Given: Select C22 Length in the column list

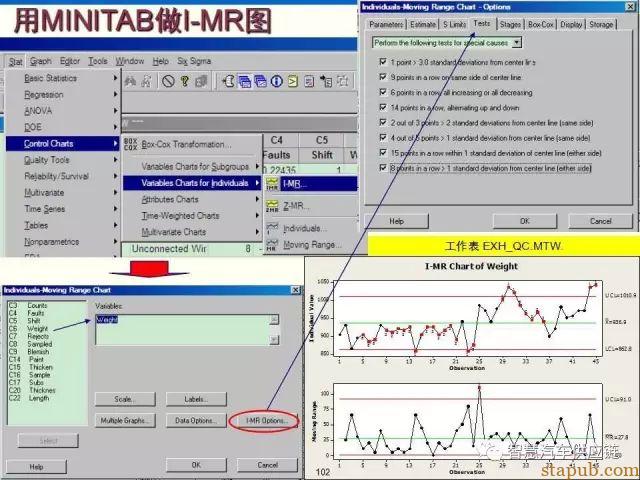Looking at the screenshot, I should click(x=29, y=398).
